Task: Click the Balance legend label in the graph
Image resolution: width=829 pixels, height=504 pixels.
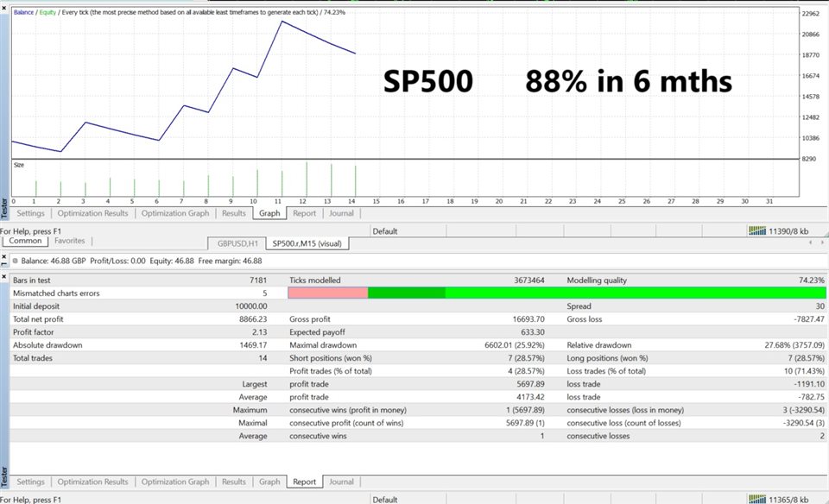Action: pyautogui.click(x=23, y=12)
